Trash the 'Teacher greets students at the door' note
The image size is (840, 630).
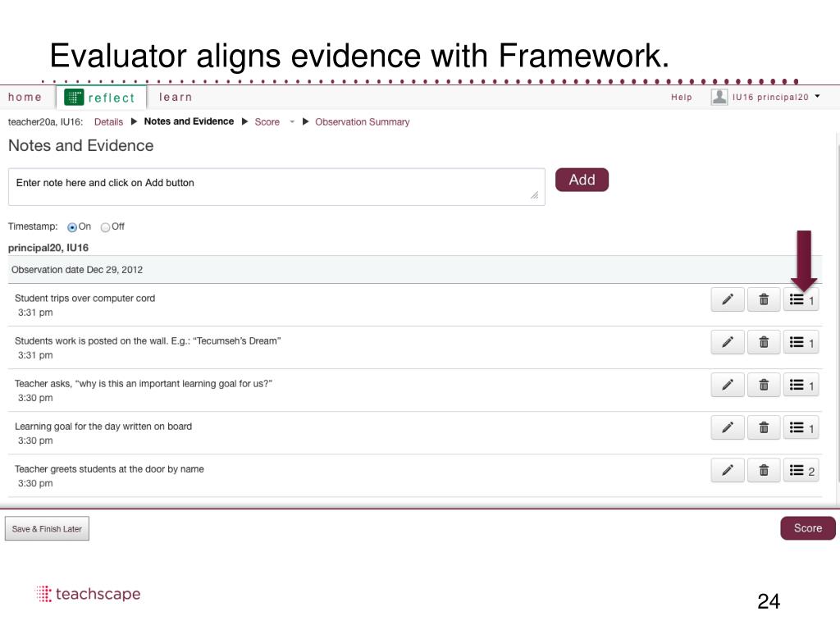click(x=764, y=470)
